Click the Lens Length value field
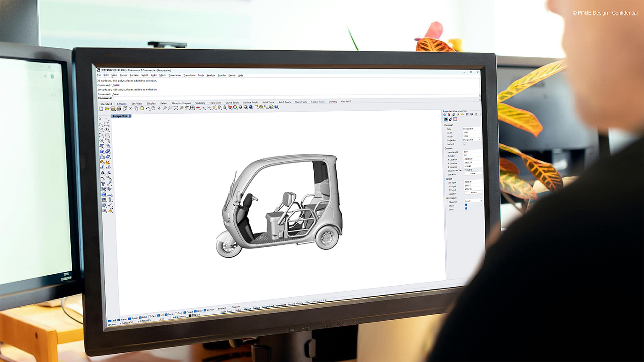644x362 pixels. 472,152
